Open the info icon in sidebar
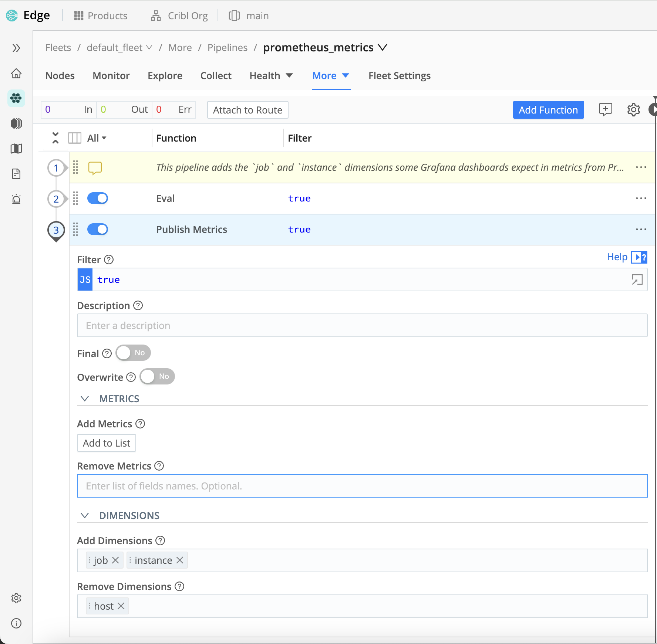Screen dimensions: 657x644 tap(16, 623)
